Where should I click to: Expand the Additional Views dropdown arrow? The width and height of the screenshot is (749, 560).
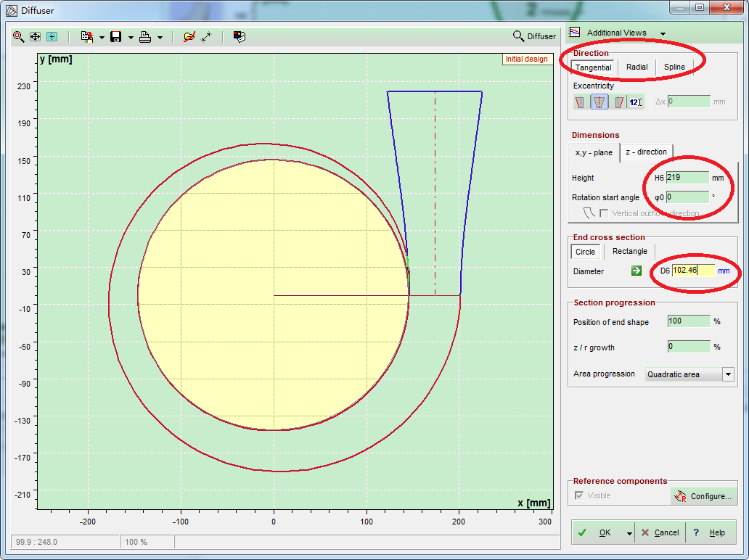[663, 33]
